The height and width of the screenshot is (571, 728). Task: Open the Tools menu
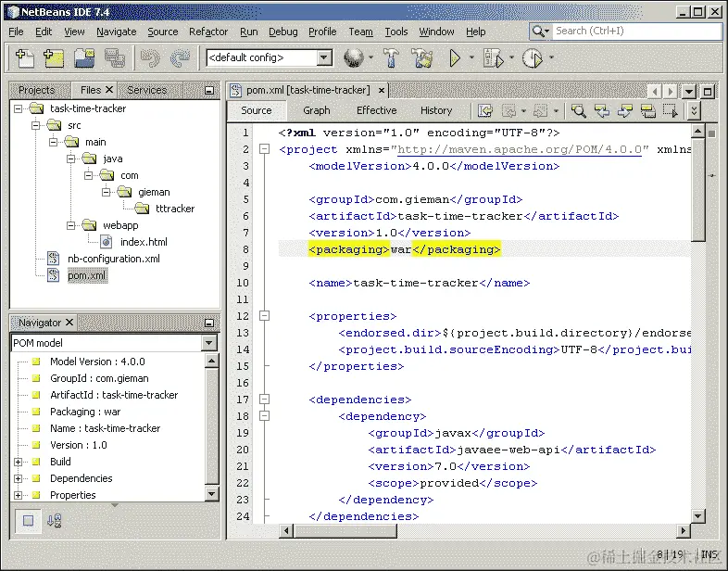coord(396,32)
